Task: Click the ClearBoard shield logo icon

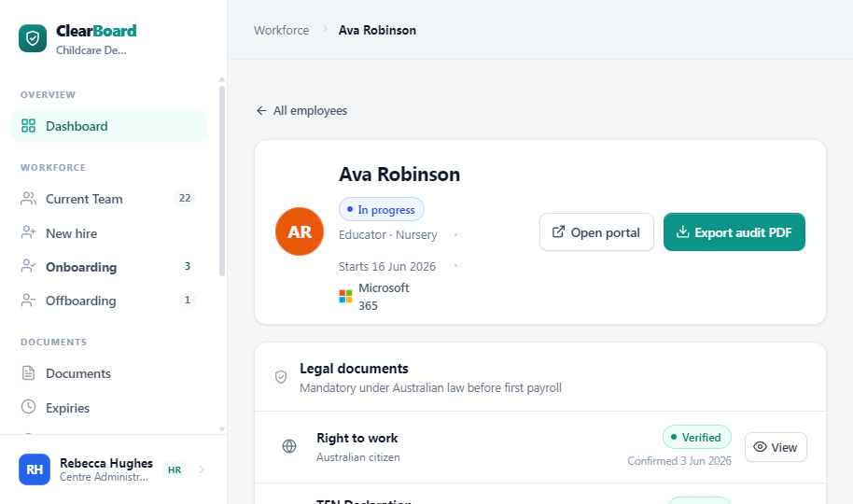Action: point(33,38)
